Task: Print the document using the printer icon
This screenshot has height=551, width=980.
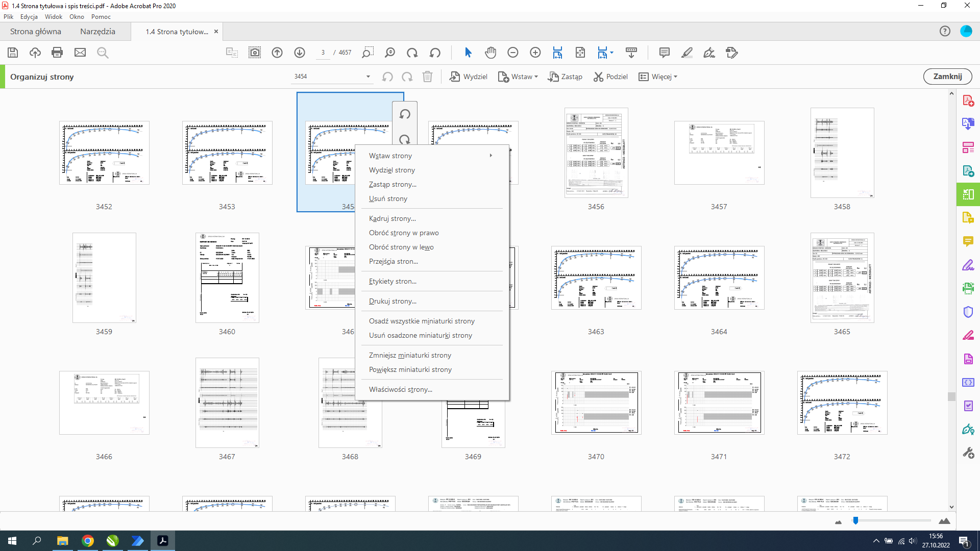Action: tap(57, 53)
